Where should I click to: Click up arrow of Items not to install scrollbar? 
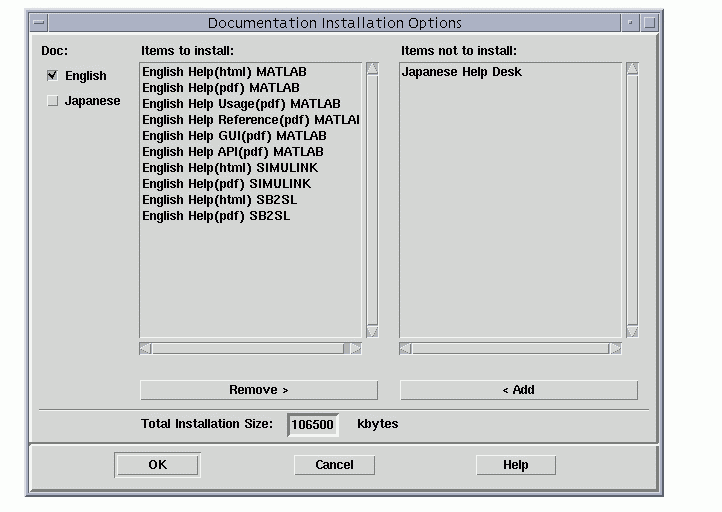click(x=632, y=69)
